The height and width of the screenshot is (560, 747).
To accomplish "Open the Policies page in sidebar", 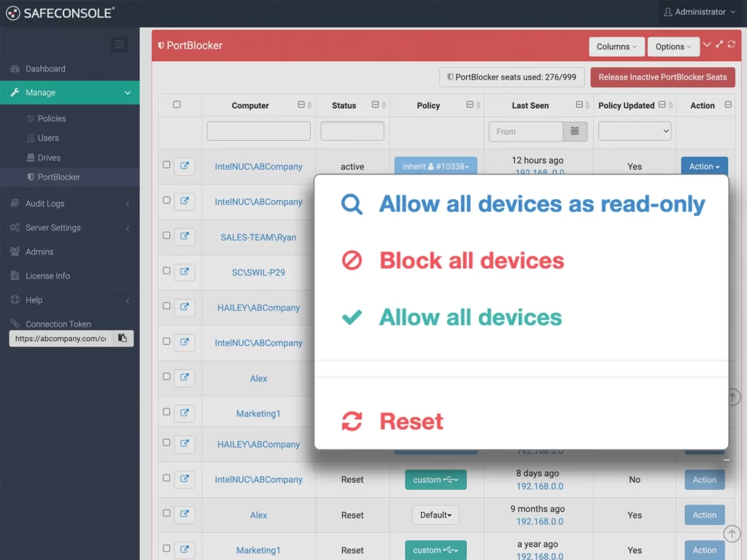I will pos(52,118).
